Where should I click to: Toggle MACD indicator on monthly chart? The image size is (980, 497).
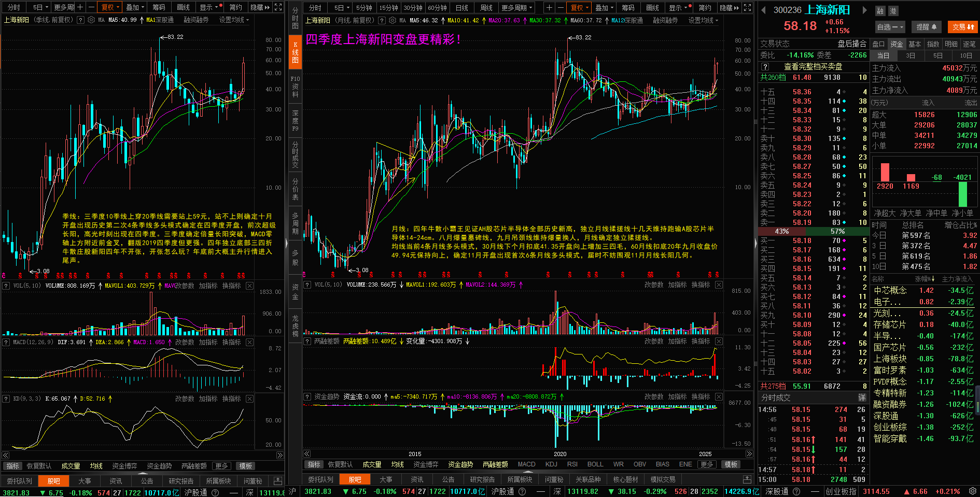click(526, 464)
